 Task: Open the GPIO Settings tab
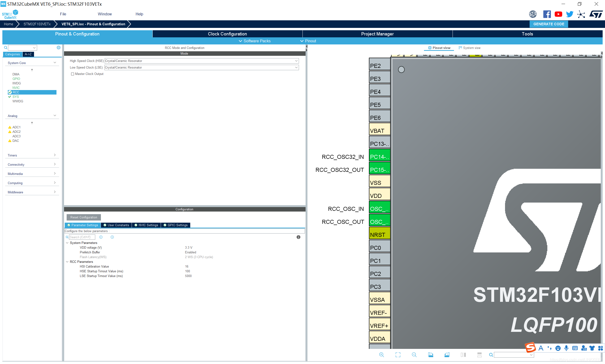(x=175, y=225)
